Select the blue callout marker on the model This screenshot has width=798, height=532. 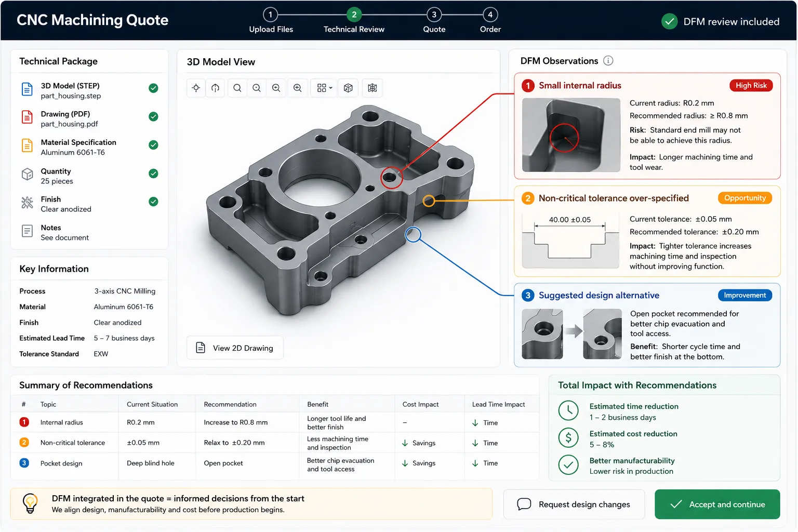click(413, 234)
